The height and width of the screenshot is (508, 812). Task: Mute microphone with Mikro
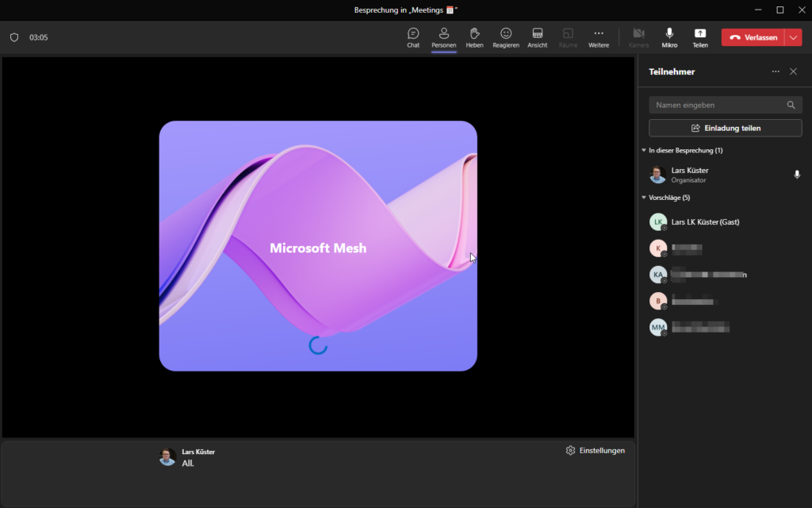point(669,37)
